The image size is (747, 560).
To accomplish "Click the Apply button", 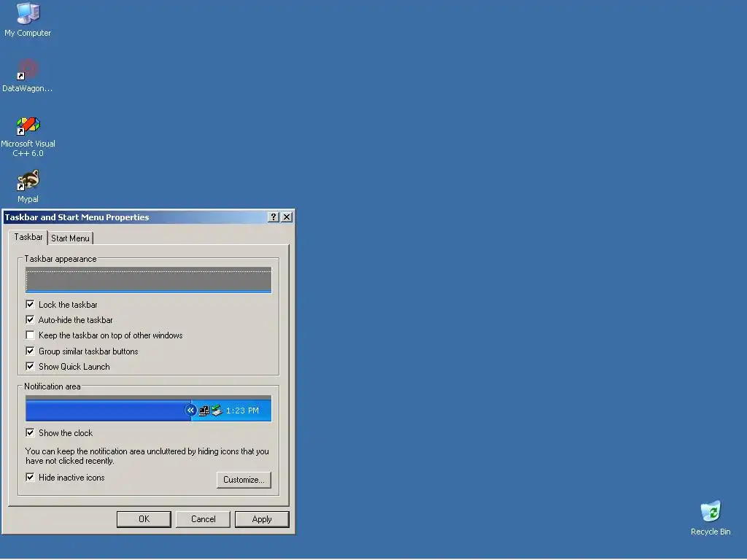I will (x=262, y=519).
